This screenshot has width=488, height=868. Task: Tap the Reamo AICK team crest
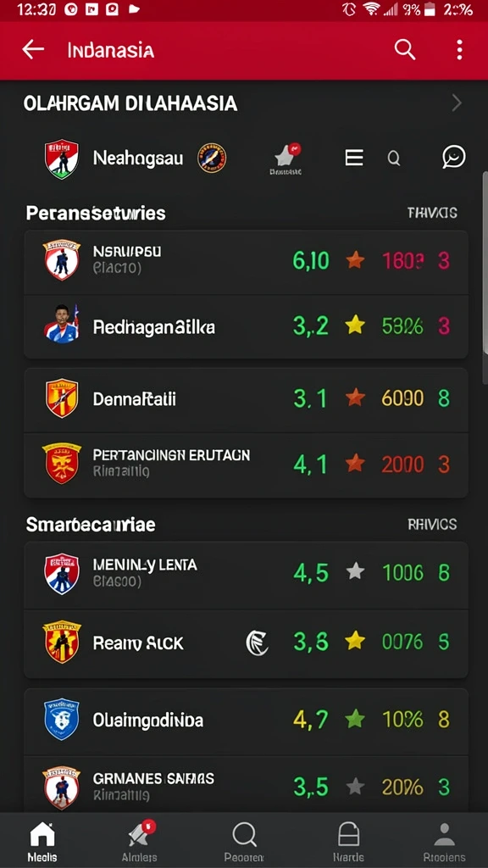[x=62, y=643]
